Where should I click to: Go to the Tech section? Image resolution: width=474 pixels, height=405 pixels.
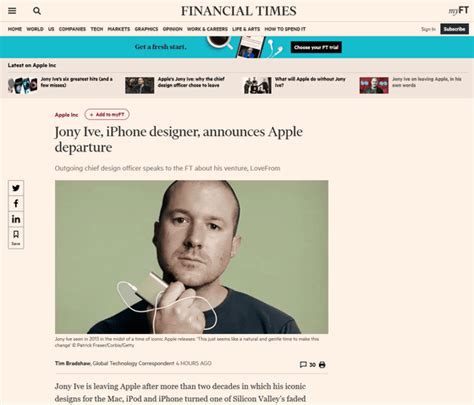tap(97, 29)
